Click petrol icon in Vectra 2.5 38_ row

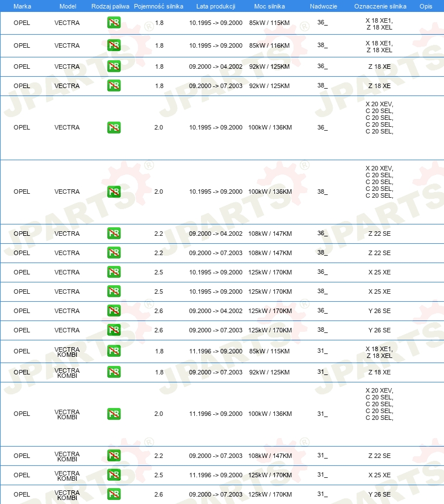click(x=114, y=291)
